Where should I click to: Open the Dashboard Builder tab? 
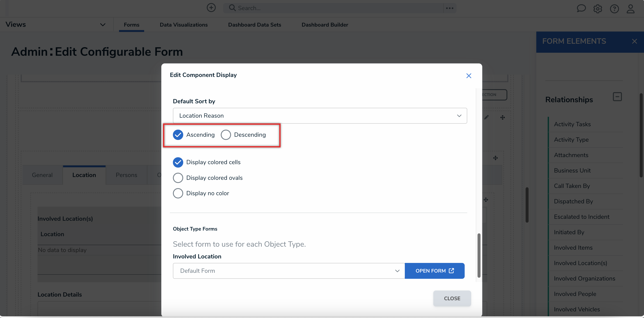click(325, 25)
